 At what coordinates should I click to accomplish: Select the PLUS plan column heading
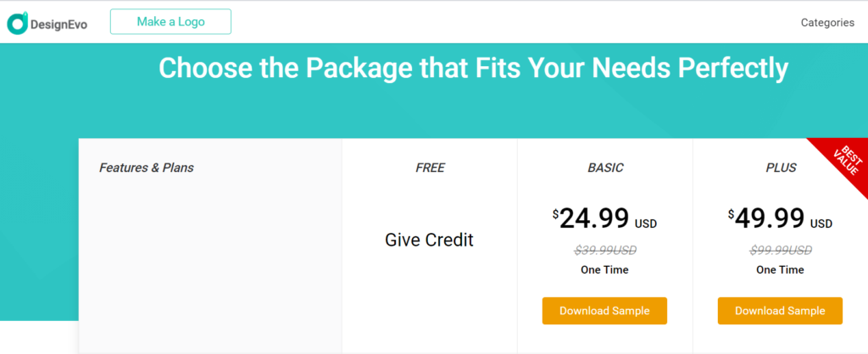(x=781, y=168)
